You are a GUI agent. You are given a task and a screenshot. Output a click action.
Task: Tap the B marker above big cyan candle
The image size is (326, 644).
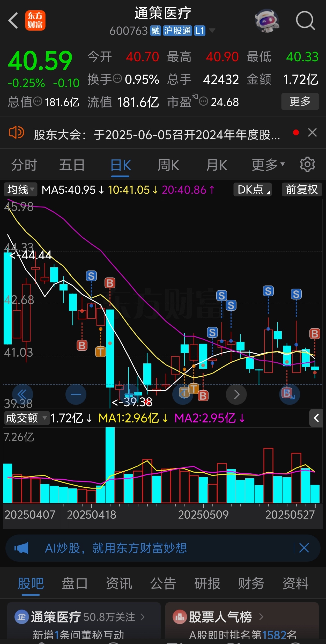[110, 283]
